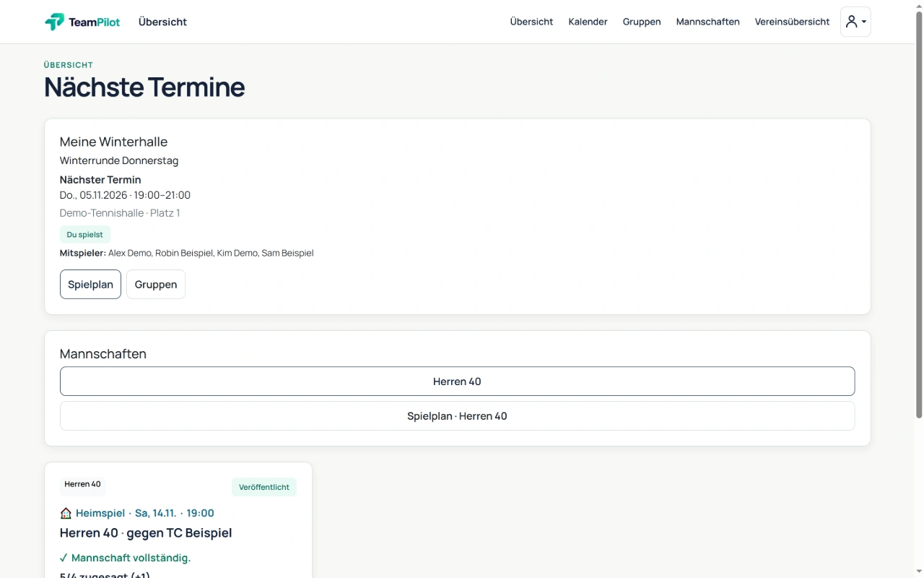
Task: Select the Herren 40 team button
Action: point(457,381)
